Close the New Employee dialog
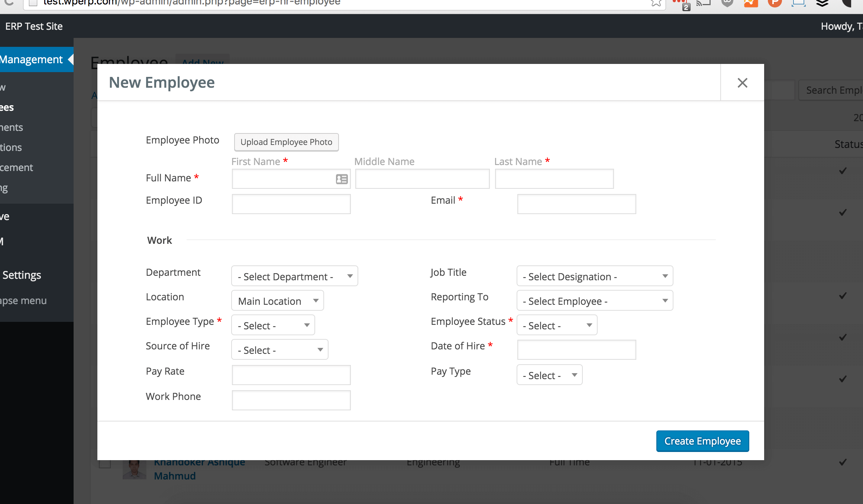This screenshot has height=504, width=863. coord(742,83)
